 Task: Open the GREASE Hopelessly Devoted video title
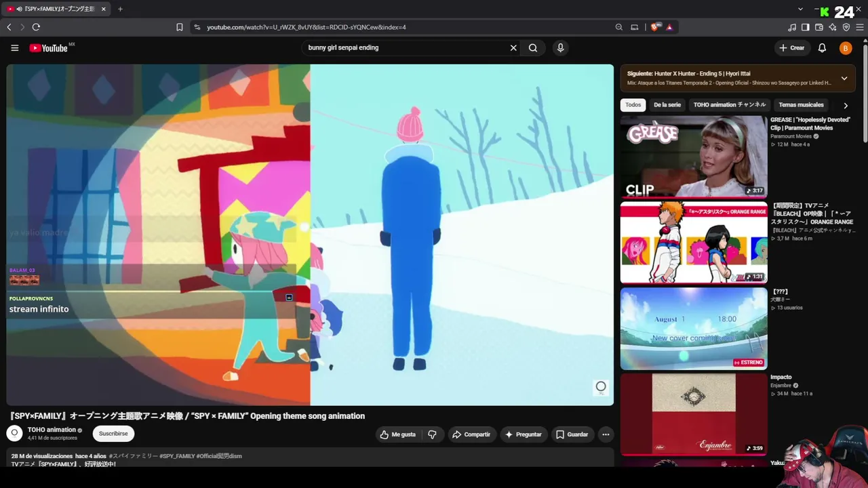pyautogui.click(x=810, y=123)
